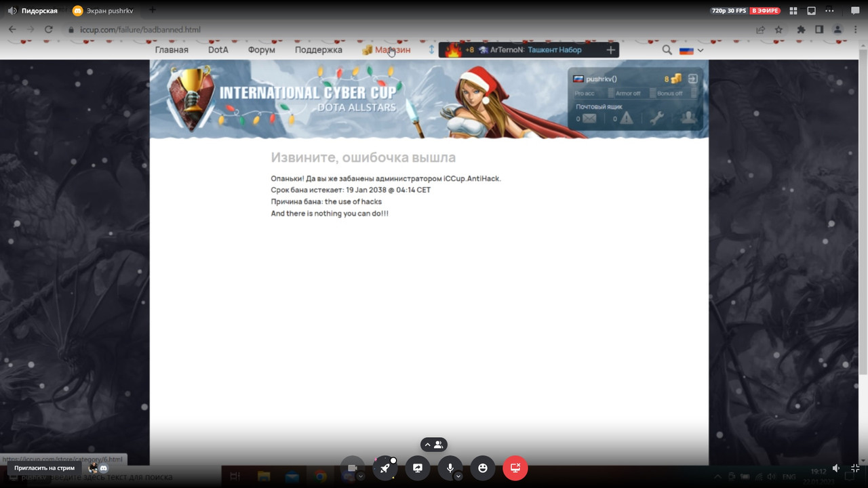868x488 pixels.
Task: Mute the Discord microphone
Action: [x=450, y=468]
